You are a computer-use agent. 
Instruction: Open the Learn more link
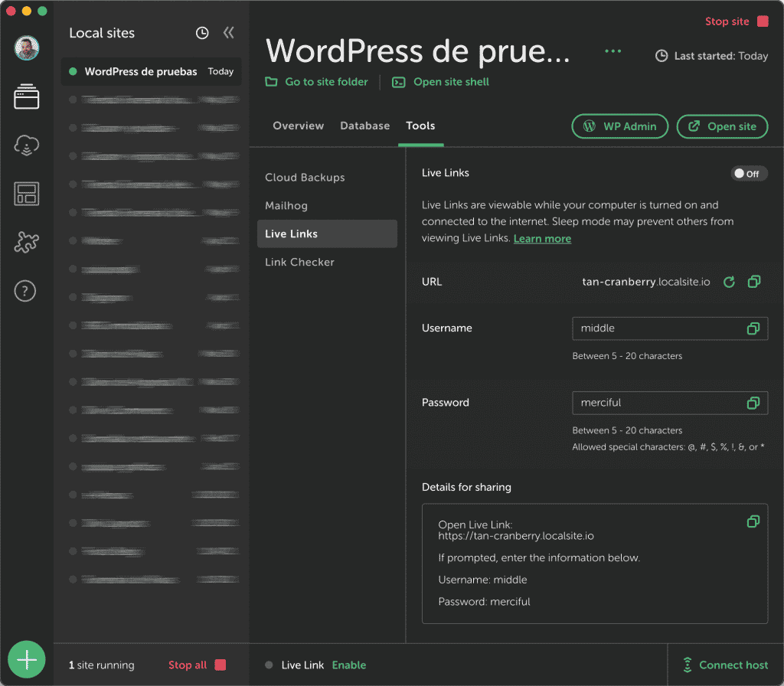(x=542, y=239)
